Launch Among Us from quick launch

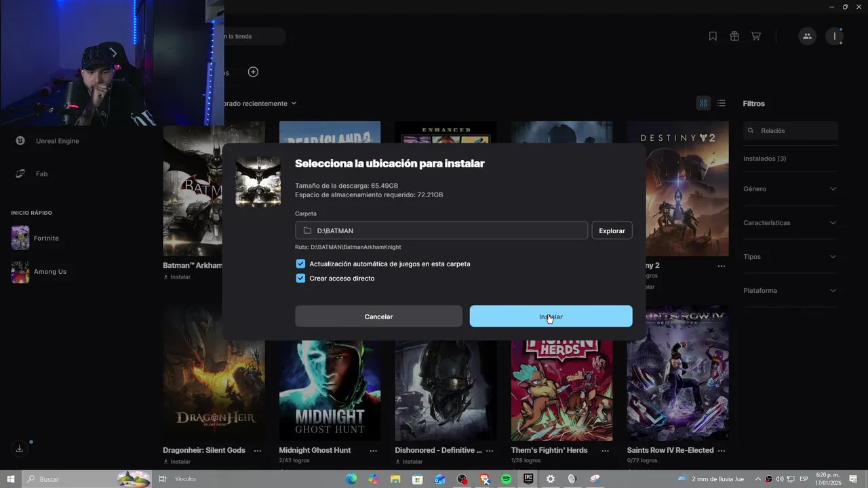click(39, 272)
